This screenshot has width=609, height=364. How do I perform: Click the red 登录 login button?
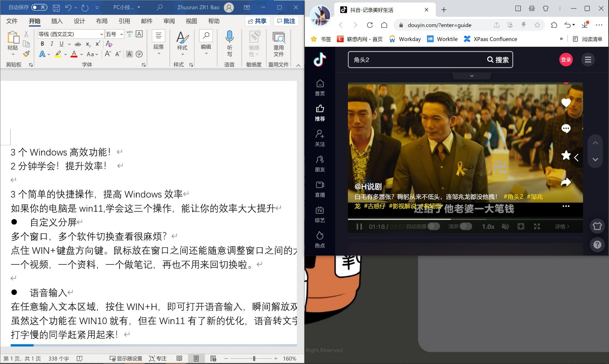[x=566, y=60]
